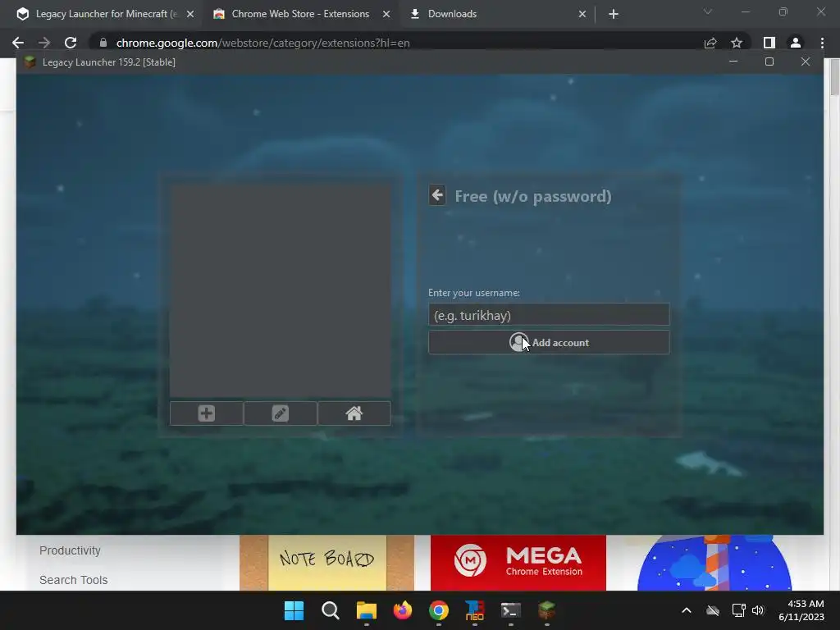Close the Downloads tab
The height and width of the screenshot is (630, 840).
[582, 14]
